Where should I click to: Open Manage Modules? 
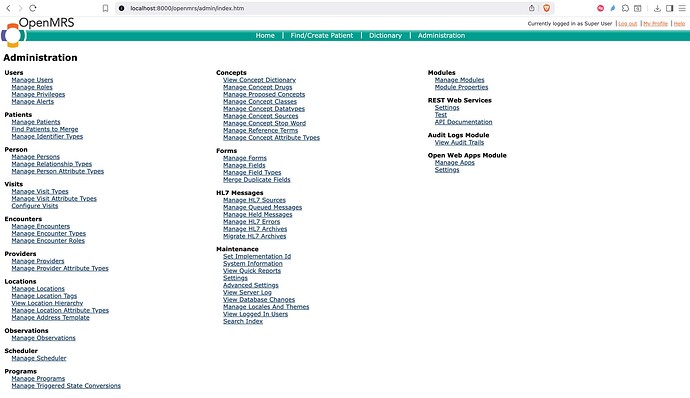(459, 80)
